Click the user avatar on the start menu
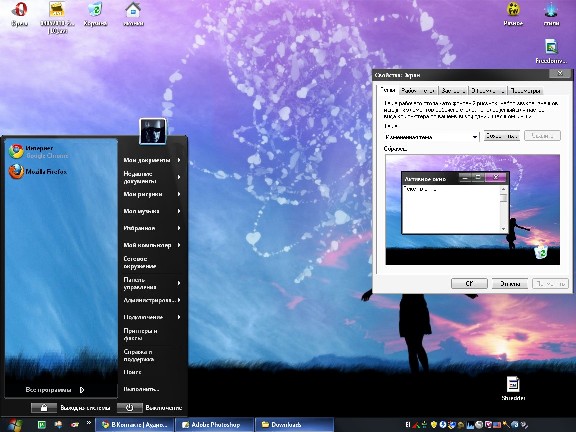Viewport: 576px width, 432px height. (153, 131)
